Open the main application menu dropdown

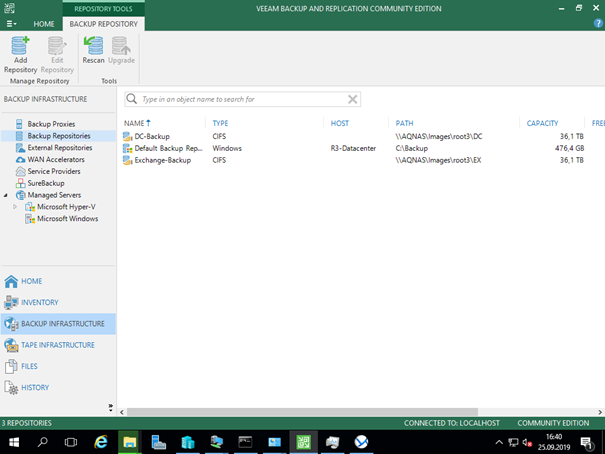[11, 24]
